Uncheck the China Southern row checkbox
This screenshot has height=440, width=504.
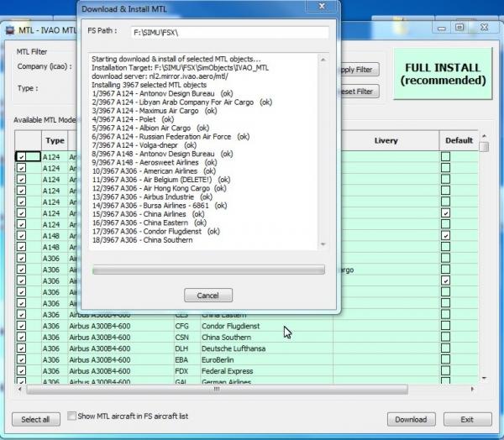pos(21,337)
